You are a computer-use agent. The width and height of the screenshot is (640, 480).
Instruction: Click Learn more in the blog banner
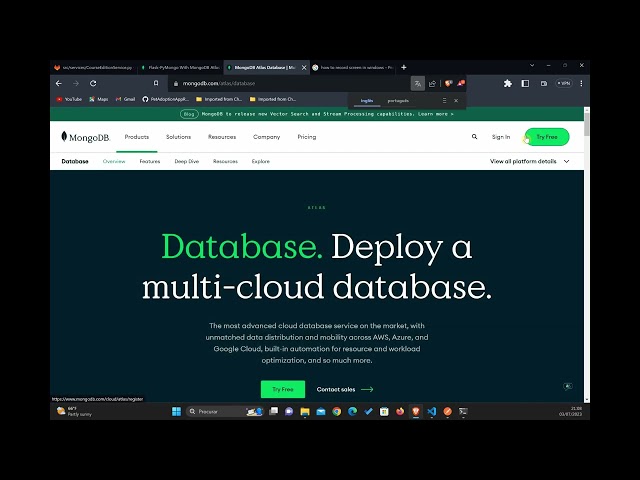436,114
